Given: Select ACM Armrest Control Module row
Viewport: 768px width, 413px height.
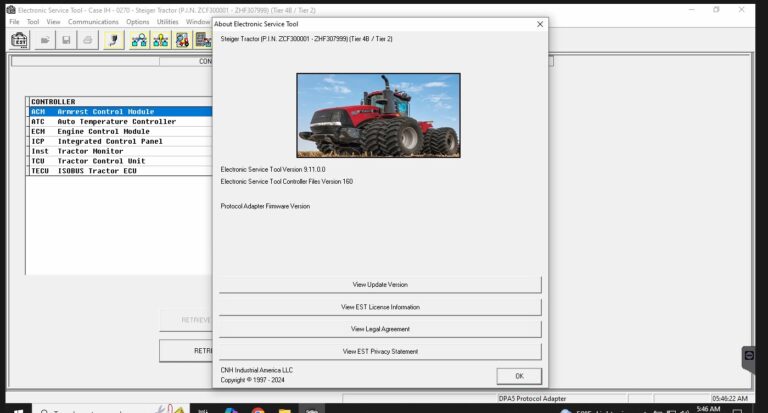Looking at the screenshot, I should coord(120,112).
